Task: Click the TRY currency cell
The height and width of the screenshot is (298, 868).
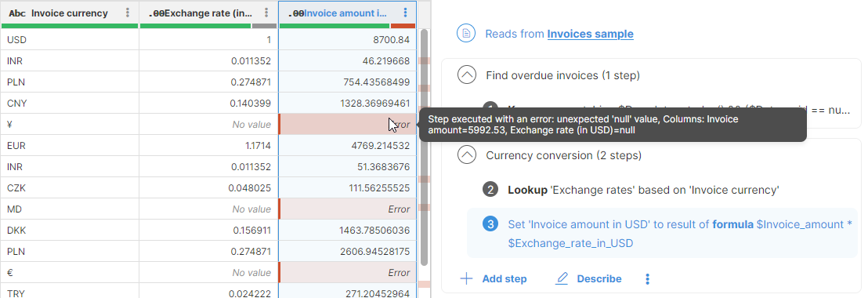Action: (70, 291)
